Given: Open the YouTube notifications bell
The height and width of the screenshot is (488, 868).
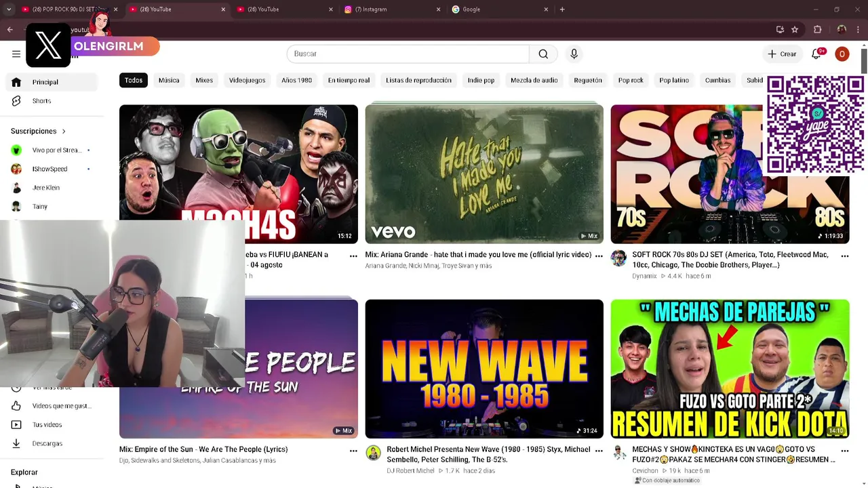Looking at the screenshot, I should tap(816, 54).
